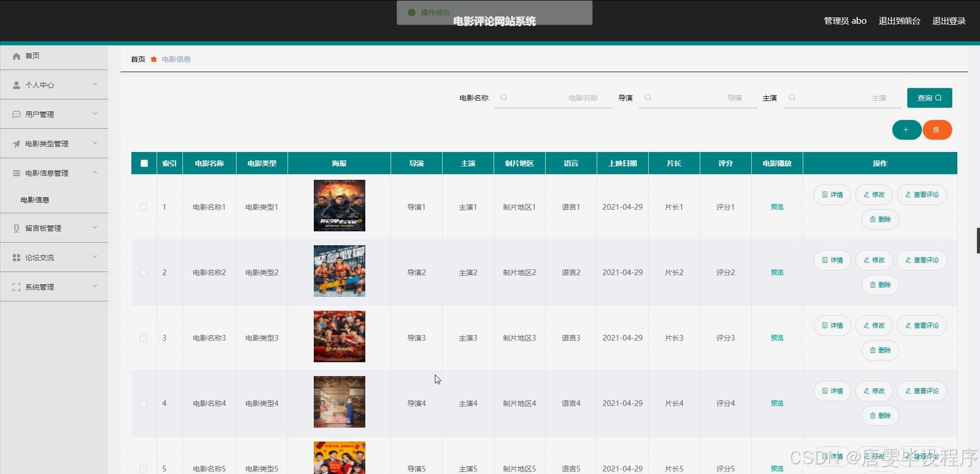The width and height of the screenshot is (980, 474).
Task: Check the box for row 电影名称1
Action: point(143,207)
